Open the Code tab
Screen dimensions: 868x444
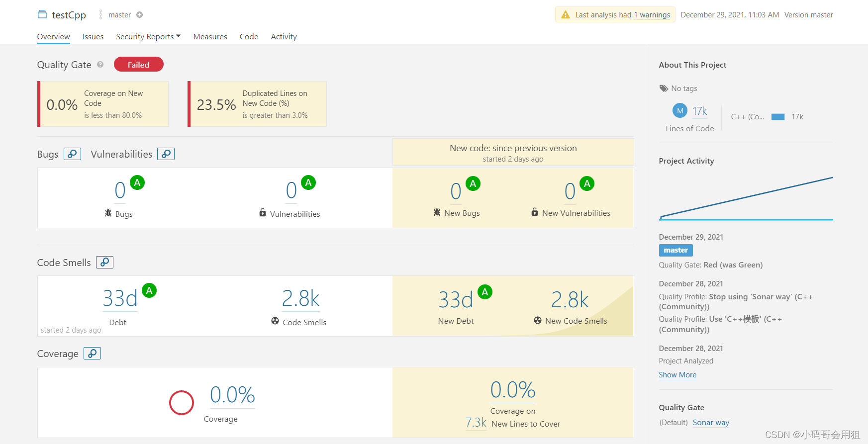click(249, 37)
